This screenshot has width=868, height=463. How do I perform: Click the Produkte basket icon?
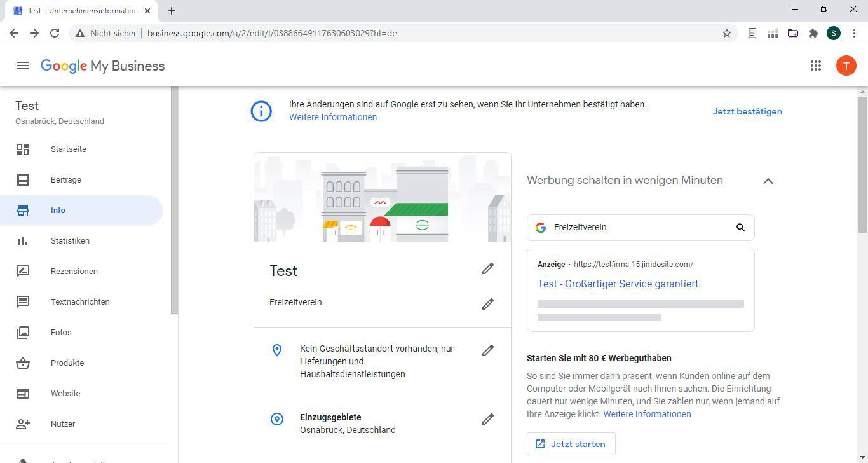point(23,363)
